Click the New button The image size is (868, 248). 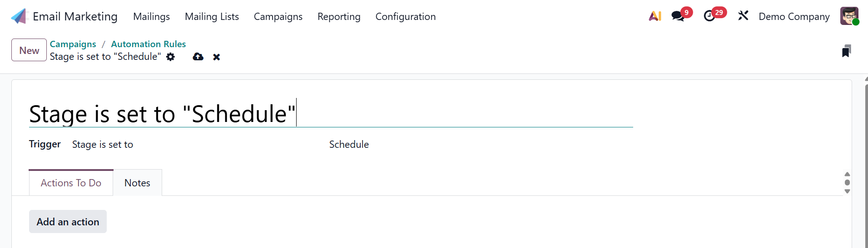pos(29,50)
